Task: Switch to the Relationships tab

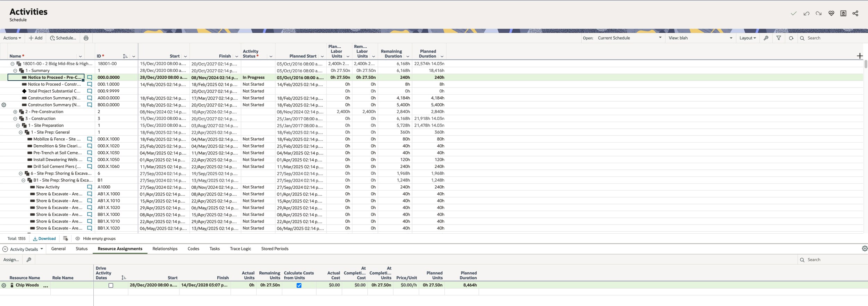Action: (165, 249)
